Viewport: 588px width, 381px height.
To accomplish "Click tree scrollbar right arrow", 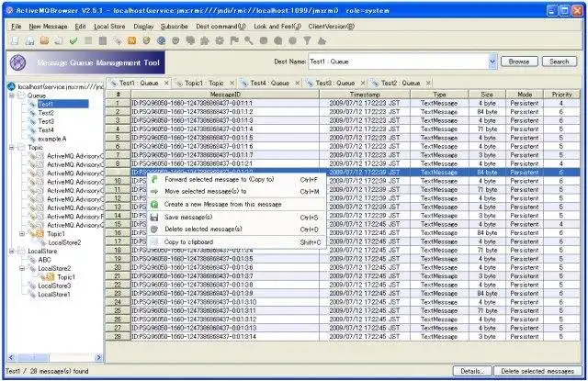I will [99, 357].
